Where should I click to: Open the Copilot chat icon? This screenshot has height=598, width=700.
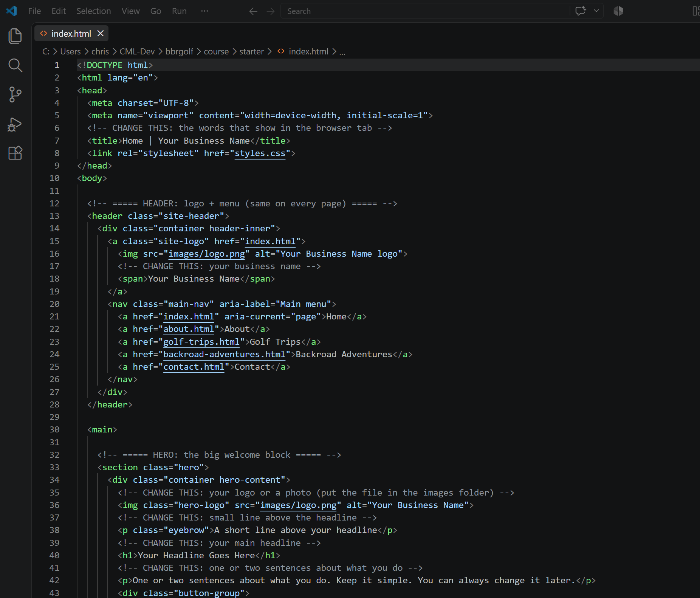pos(581,11)
